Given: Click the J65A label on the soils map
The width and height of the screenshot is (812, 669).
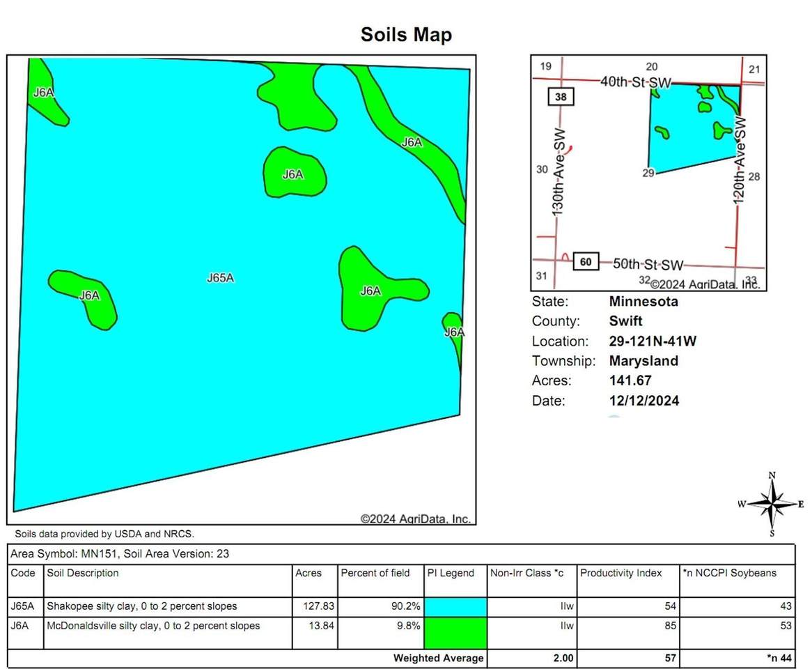Looking at the screenshot, I should 220,278.
